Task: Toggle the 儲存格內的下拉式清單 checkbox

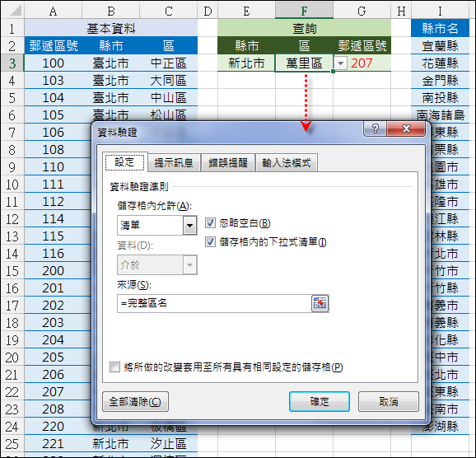Action: (x=210, y=242)
